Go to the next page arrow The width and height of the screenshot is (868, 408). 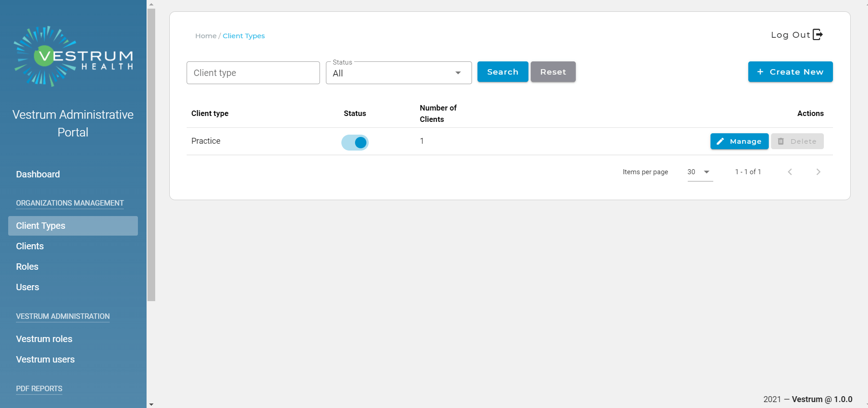coord(818,172)
